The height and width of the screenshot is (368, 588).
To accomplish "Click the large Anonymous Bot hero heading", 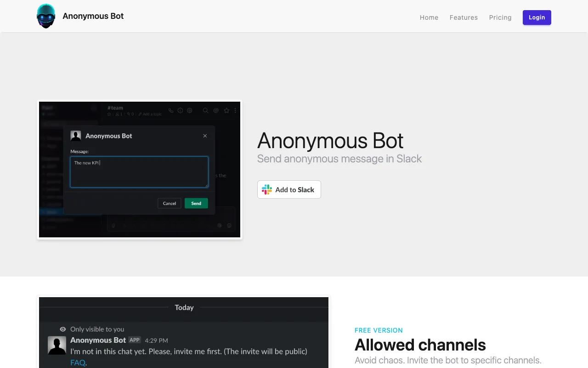I will coord(330,141).
